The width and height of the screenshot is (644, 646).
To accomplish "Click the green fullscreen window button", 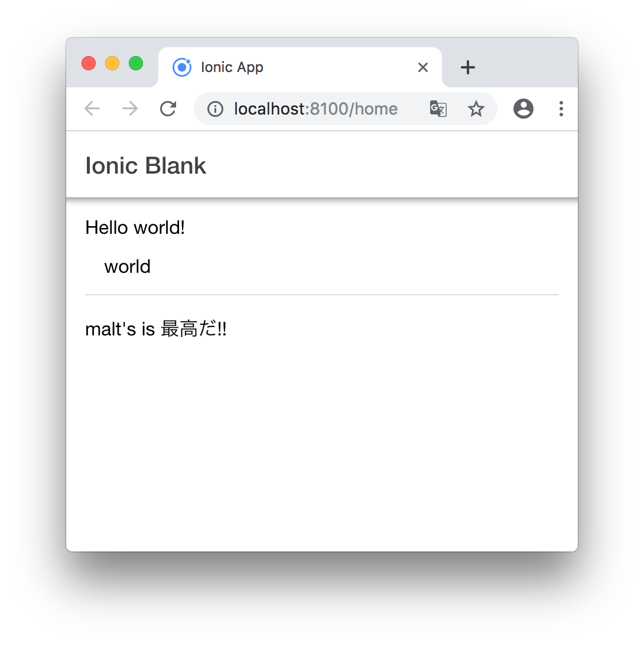I will (136, 63).
